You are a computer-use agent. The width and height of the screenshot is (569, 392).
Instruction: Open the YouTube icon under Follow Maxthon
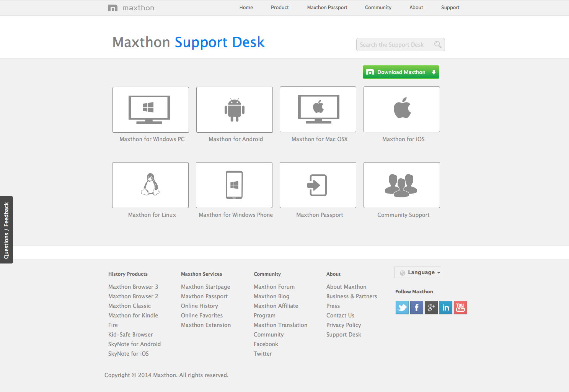(x=460, y=307)
